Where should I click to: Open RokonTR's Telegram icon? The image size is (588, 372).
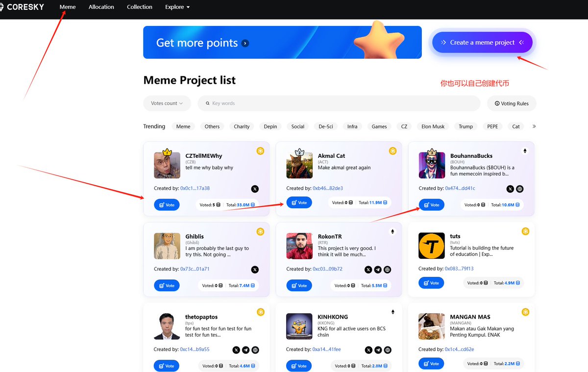[378, 270]
